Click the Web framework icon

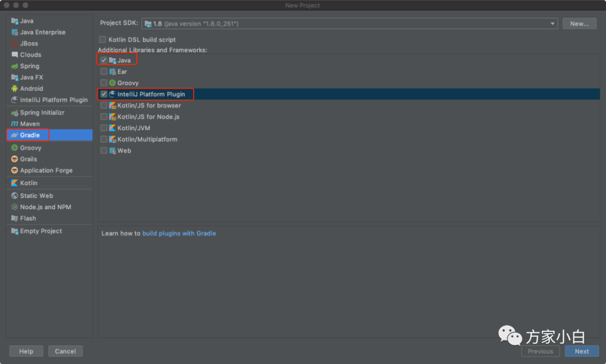coord(112,151)
